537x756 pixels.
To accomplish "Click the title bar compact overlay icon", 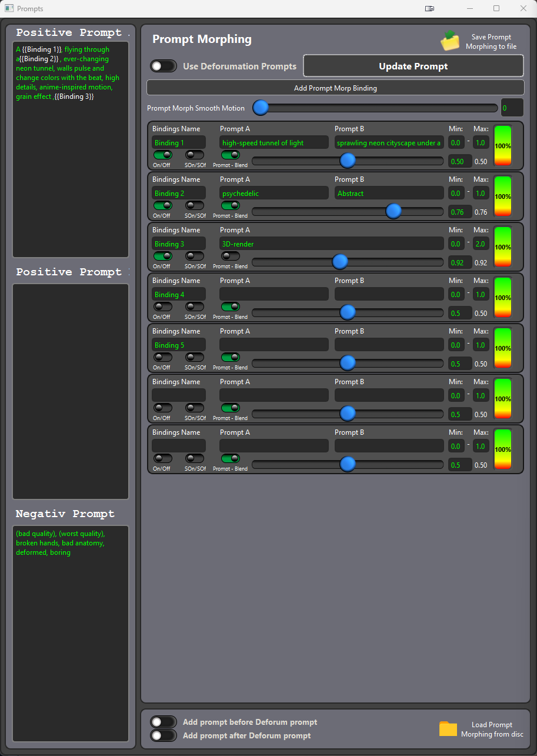I will click(430, 9).
